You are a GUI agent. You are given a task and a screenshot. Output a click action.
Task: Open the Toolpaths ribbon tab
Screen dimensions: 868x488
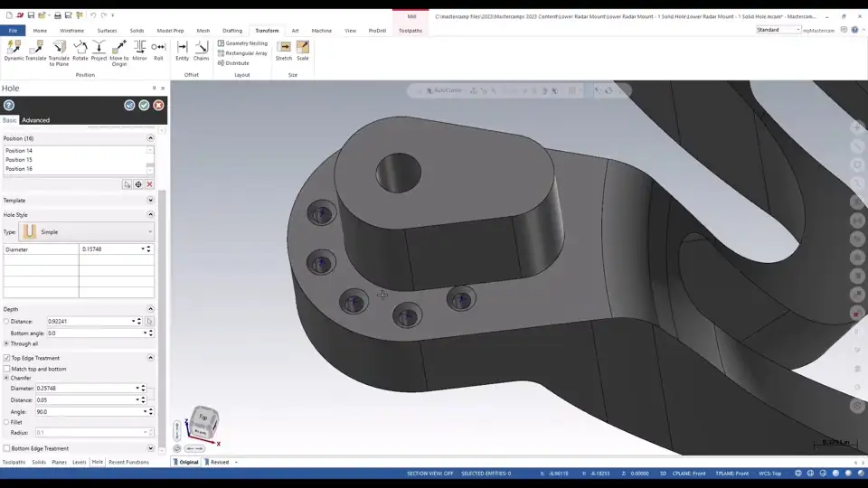tap(410, 31)
